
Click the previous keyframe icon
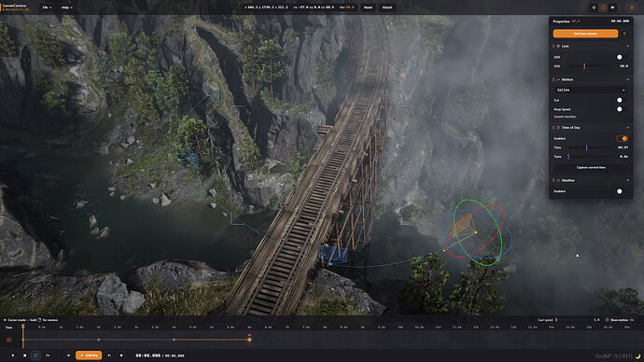(x=68, y=355)
